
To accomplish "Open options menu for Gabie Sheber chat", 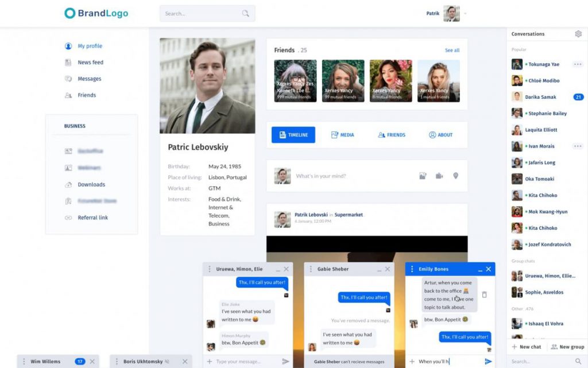I will pos(311,269).
